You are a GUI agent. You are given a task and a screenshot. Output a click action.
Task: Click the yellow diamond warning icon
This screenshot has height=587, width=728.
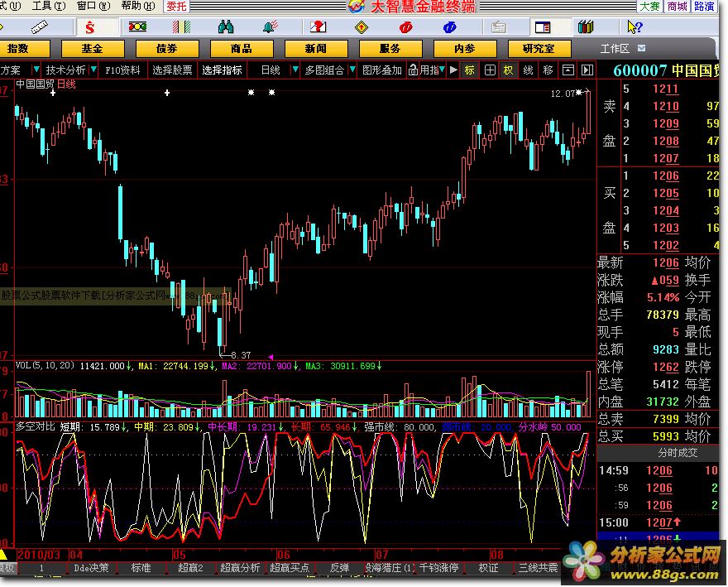click(x=362, y=27)
